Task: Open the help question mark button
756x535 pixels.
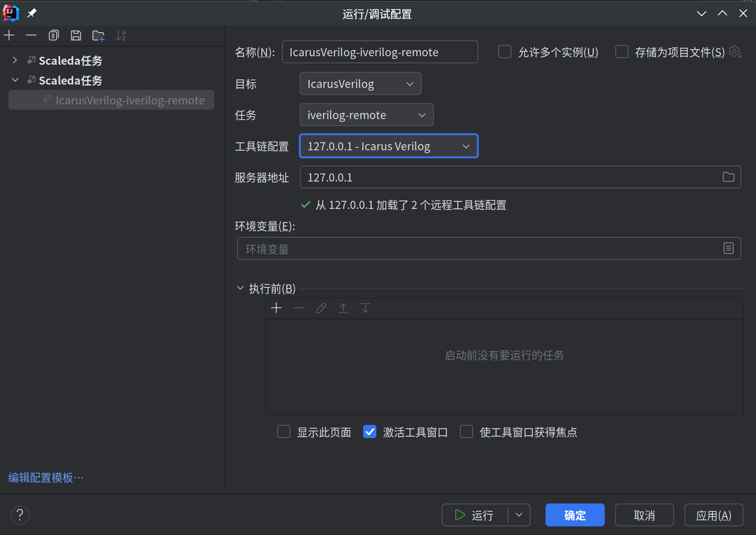Action: [x=20, y=515]
